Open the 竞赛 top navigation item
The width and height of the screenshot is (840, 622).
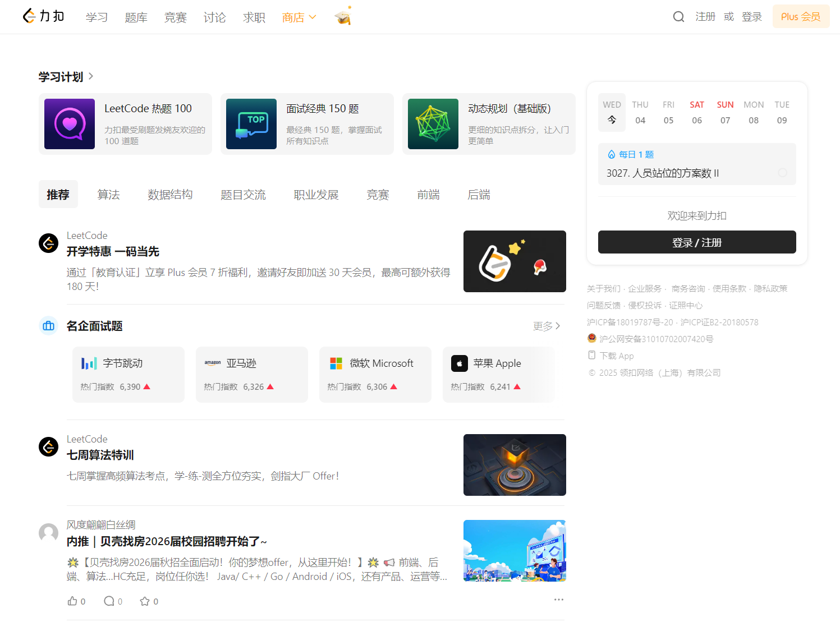(x=175, y=17)
